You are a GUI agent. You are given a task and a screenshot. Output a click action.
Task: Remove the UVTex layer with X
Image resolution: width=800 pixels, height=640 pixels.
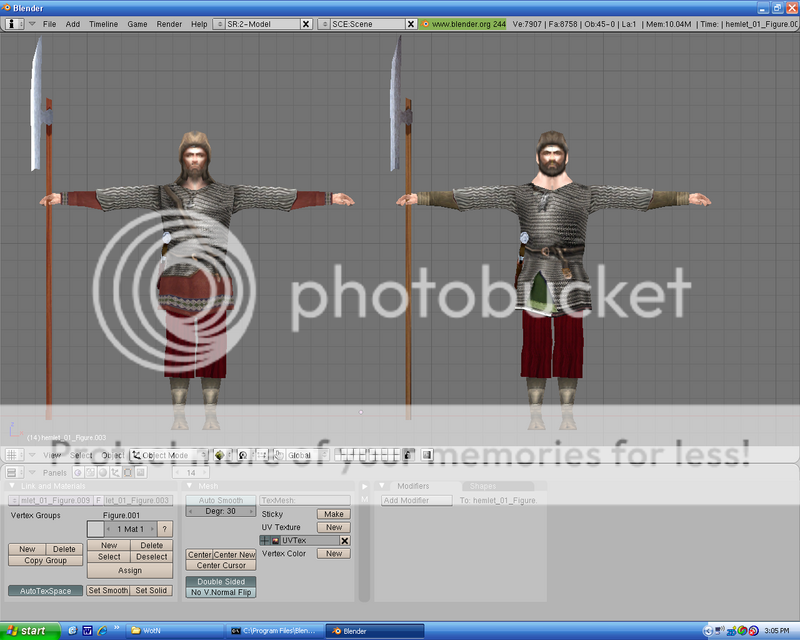tap(344, 540)
